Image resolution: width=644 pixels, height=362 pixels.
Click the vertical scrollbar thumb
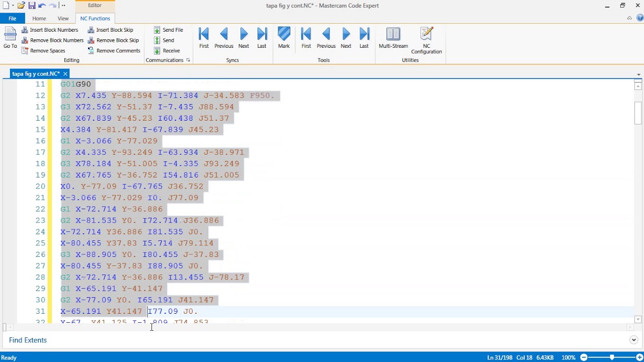coord(638,113)
